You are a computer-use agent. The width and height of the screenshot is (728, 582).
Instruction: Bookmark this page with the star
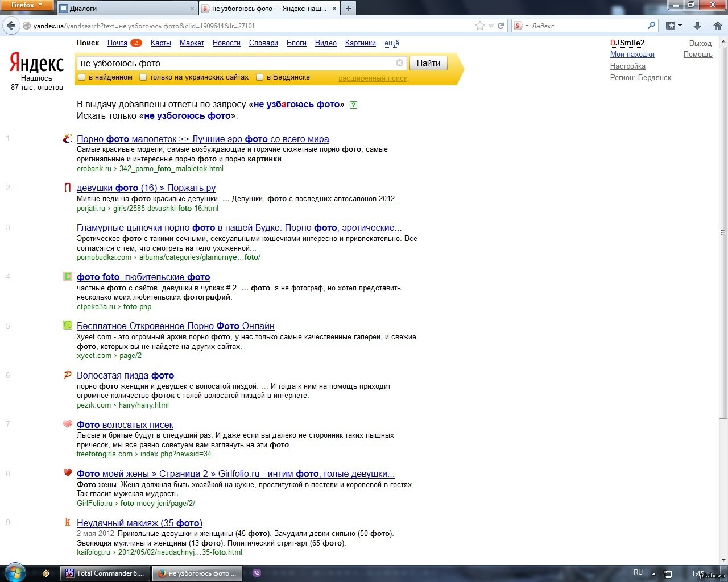480,26
